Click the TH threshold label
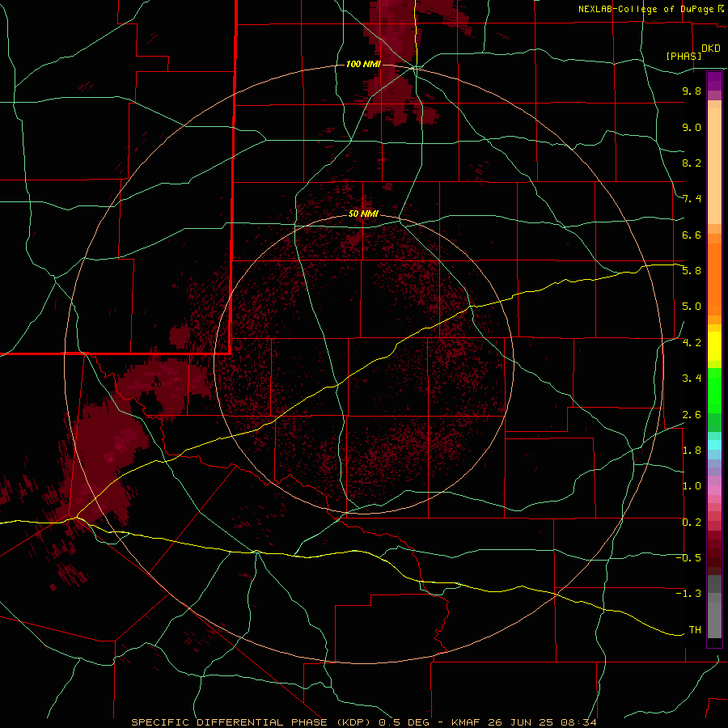Viewport: 728px width, 728px height. 695,630
